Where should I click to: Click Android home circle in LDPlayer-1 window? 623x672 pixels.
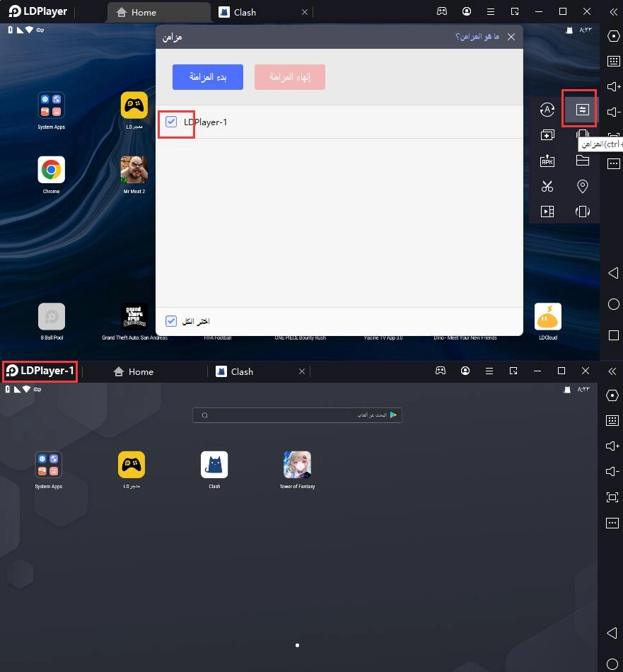tap(612, 664)
